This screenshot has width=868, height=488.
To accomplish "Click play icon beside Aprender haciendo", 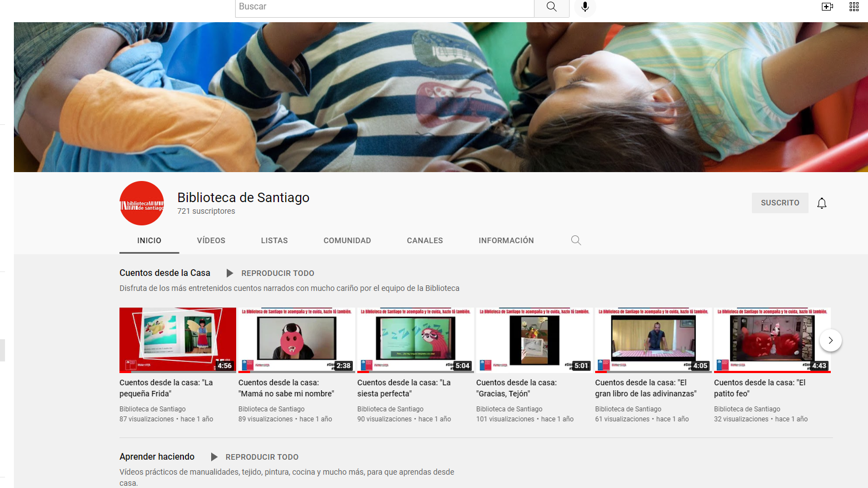I will [x=214, y=457].
